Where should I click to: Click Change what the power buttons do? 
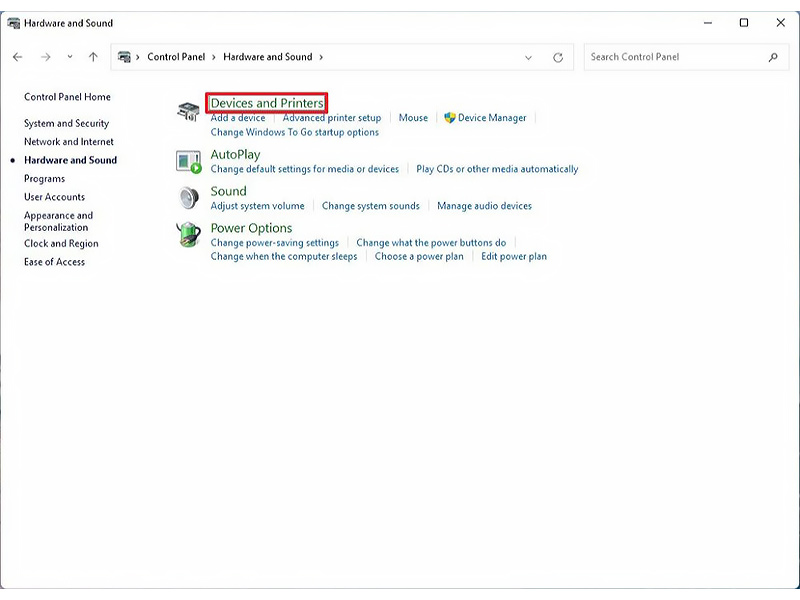pos(431,243)
